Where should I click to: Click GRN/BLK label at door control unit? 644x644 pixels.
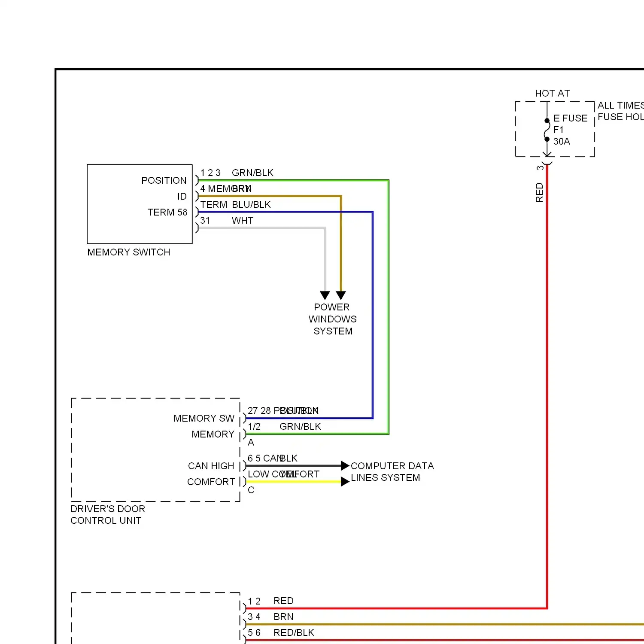pyautogui.click(x=300, y=427)
